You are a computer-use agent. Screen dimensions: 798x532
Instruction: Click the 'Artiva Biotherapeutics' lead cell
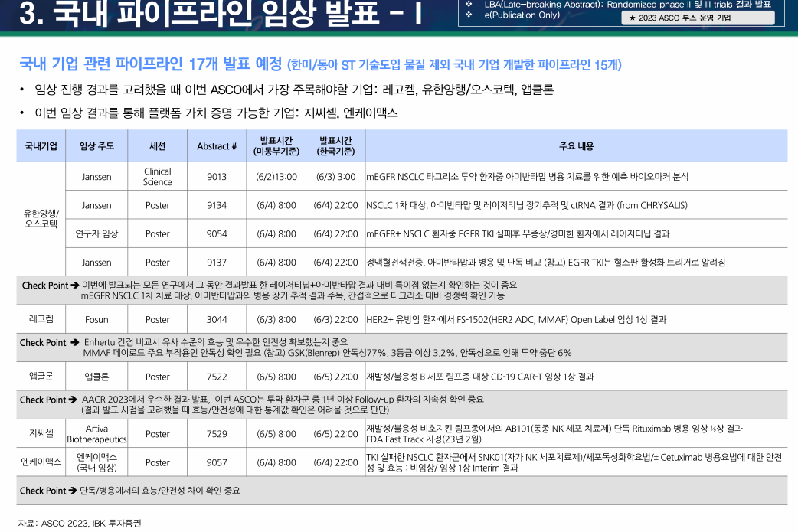(x=96, y=434)
